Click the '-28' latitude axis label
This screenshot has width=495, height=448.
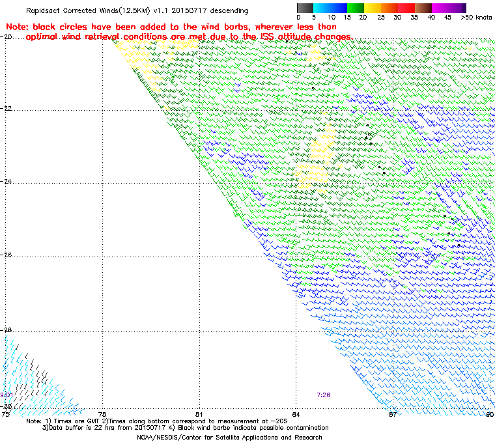(x=6, y=330)
